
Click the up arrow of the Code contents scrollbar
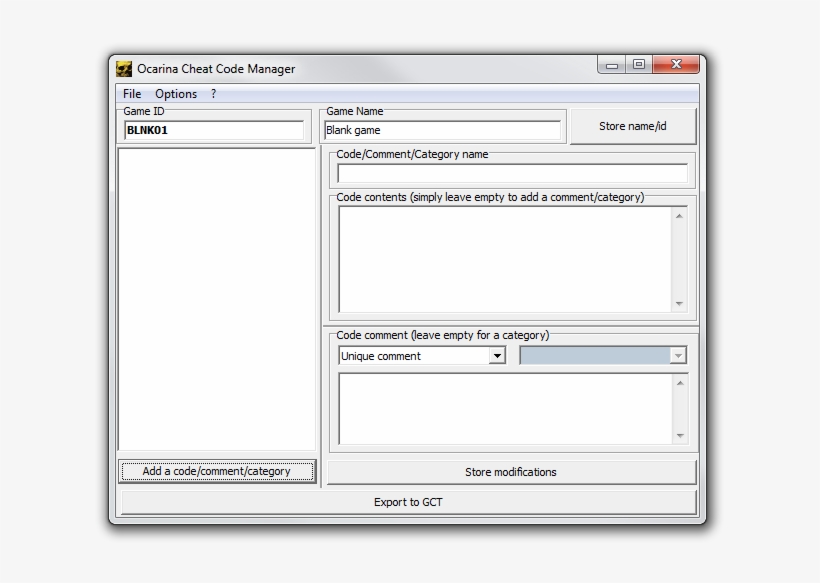[x=680, y=213]
